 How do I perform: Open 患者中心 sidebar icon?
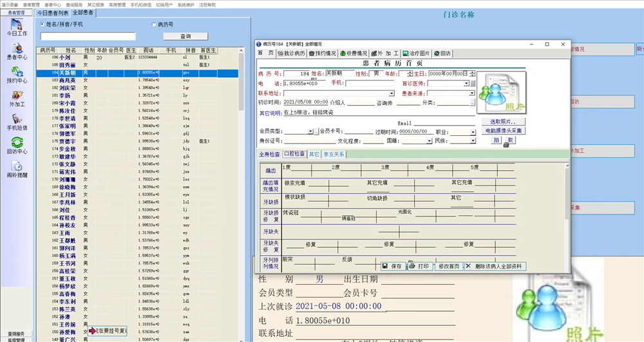tap(17, 52)
